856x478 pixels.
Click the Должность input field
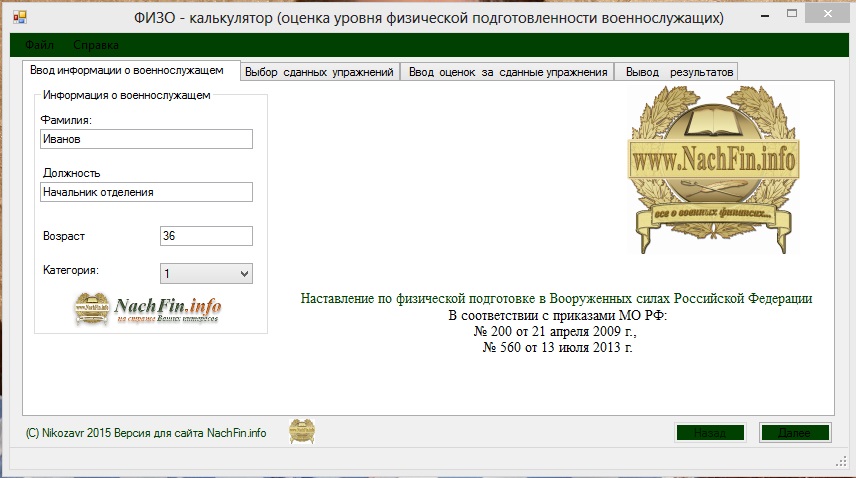[146, 192]
